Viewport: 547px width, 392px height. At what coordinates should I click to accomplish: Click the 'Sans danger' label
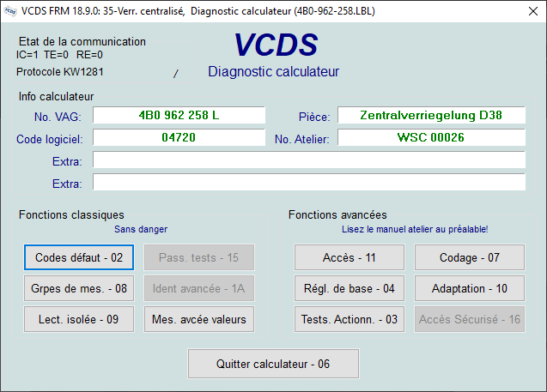pos(141,229)
